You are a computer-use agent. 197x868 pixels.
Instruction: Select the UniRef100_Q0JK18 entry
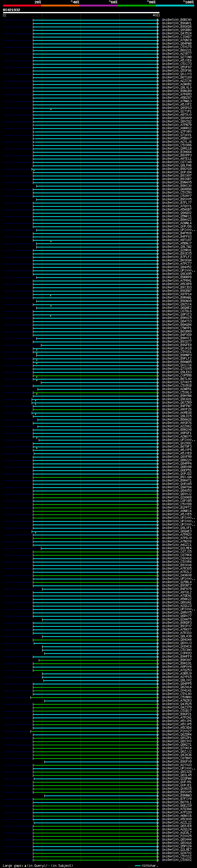tap(176, 348)
